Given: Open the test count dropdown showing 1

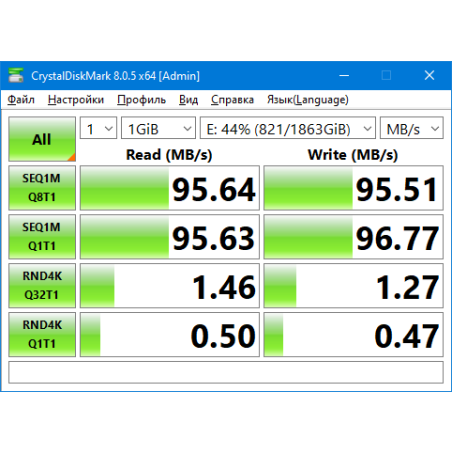Looking at the screenshot, I should 98,128.
